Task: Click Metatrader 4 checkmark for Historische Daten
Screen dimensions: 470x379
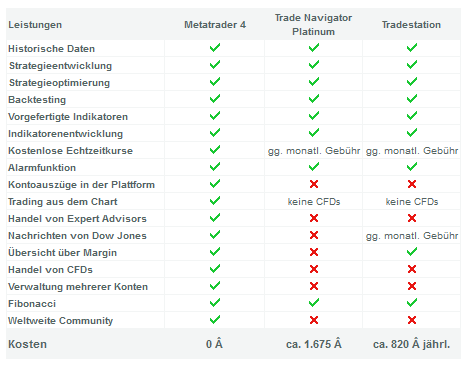Action: pos(215,48)
